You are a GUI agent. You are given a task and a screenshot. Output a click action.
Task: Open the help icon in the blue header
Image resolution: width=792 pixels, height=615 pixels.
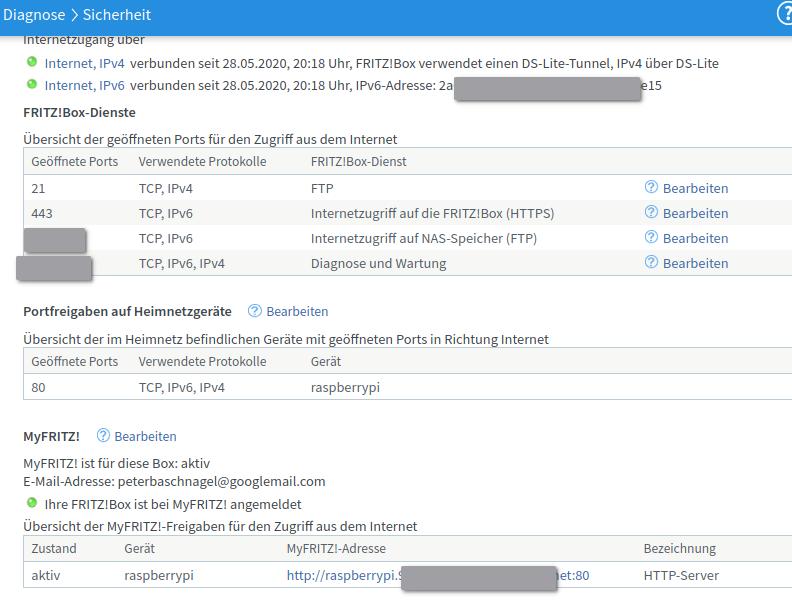pyautogui.click(x=784, y=15)
